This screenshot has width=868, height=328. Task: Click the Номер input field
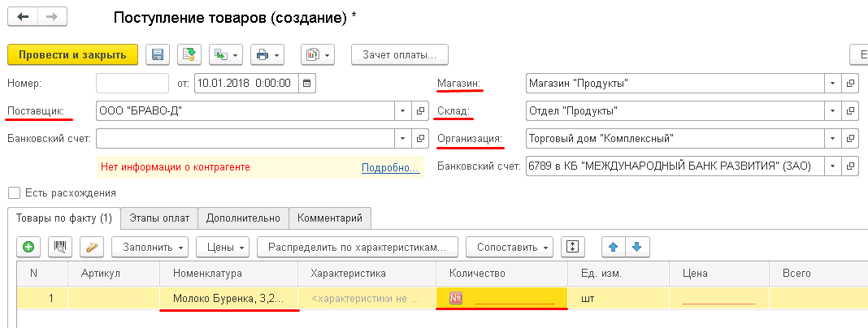(x=132, y=83)
